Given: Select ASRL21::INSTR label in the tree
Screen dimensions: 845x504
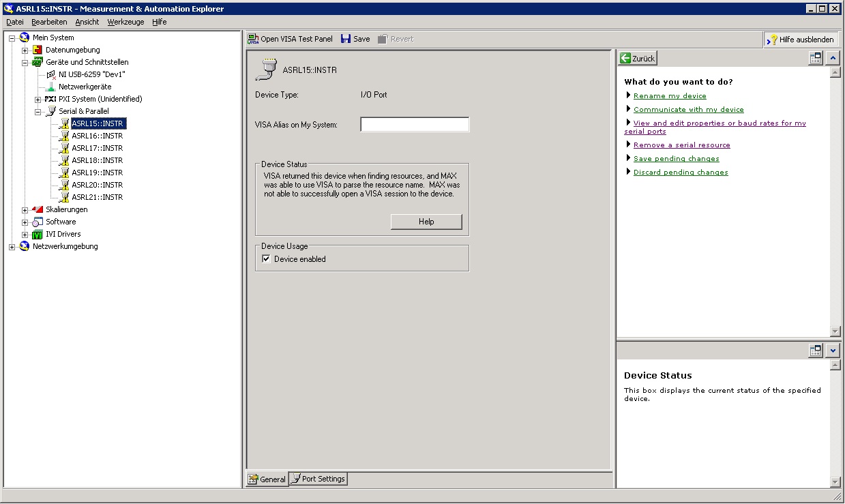Looking at the screenshot, I should tap(98, 197).
